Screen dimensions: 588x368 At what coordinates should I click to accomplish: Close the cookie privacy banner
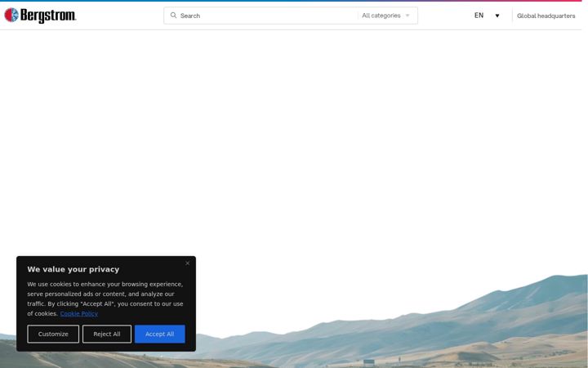coord(188,263)
